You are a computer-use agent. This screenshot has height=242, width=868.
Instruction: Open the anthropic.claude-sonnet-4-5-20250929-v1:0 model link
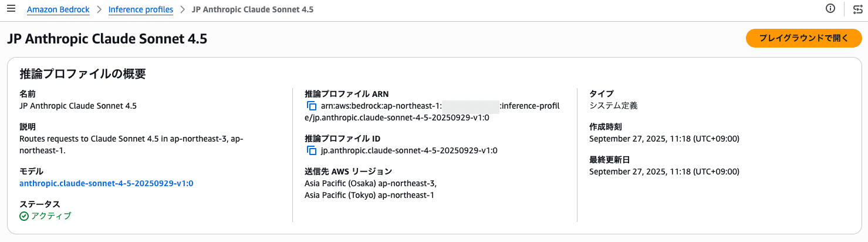coord(106,183)
